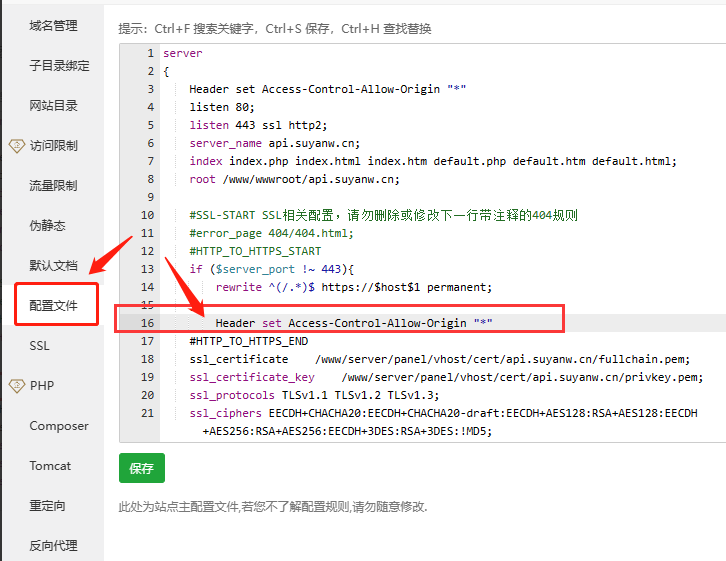Click the green 保存 button
This screenshot has height=561, width=726.
tap(142, 468)
